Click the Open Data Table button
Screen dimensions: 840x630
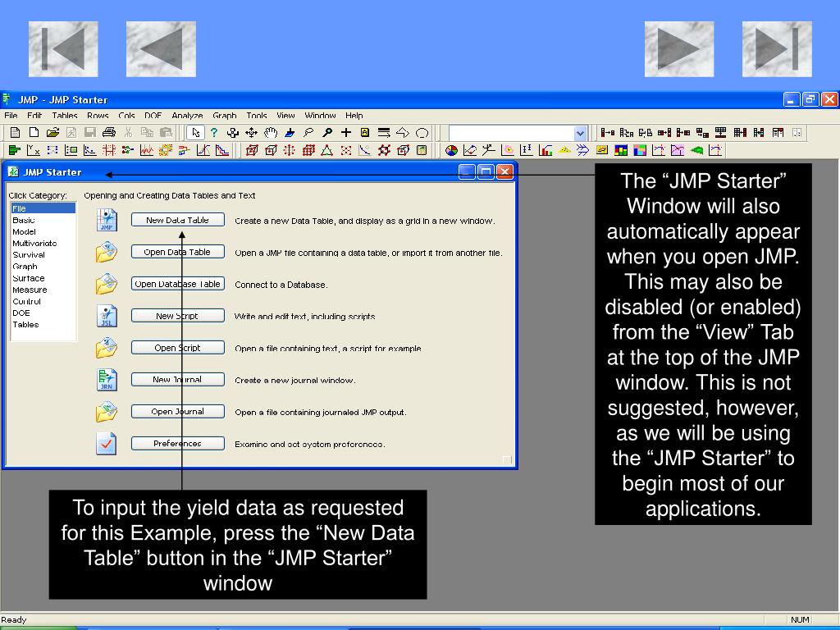[x=177, y=252]
